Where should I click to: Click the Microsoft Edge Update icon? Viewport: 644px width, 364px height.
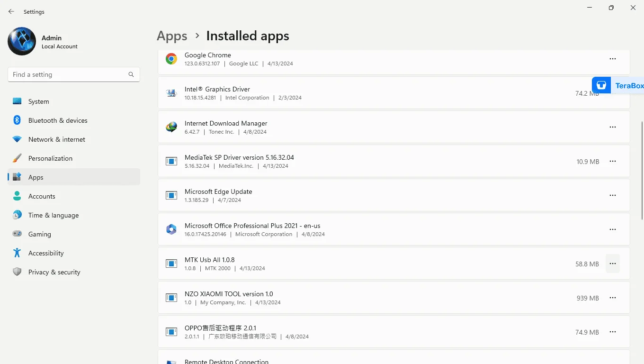(171, 195)
